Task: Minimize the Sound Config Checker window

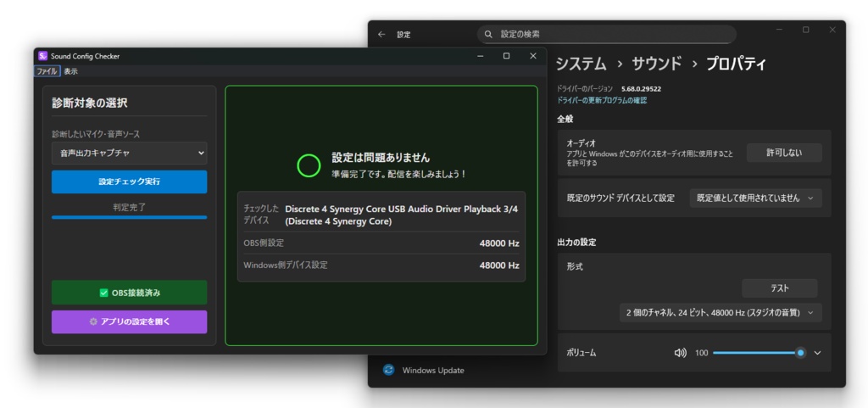Action: 480,56
